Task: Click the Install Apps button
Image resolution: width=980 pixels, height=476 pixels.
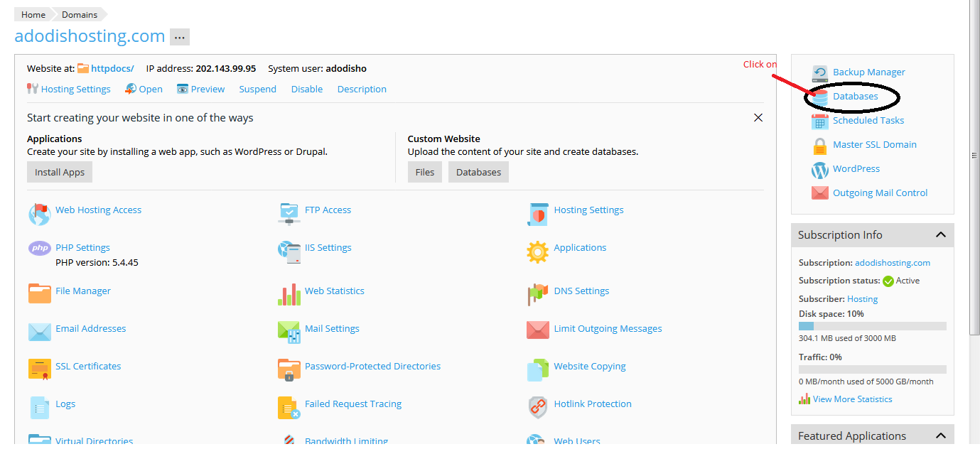Action: pos(60,172)
